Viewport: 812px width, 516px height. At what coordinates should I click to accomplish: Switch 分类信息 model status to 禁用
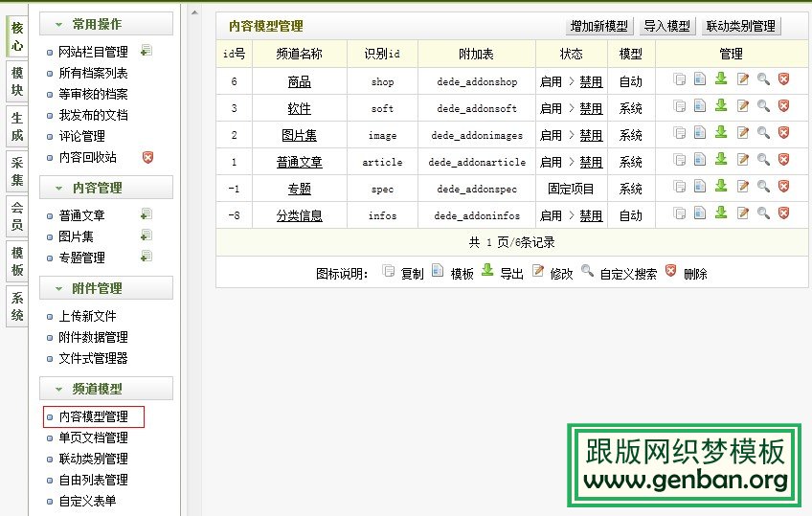[x=591, y=216]
